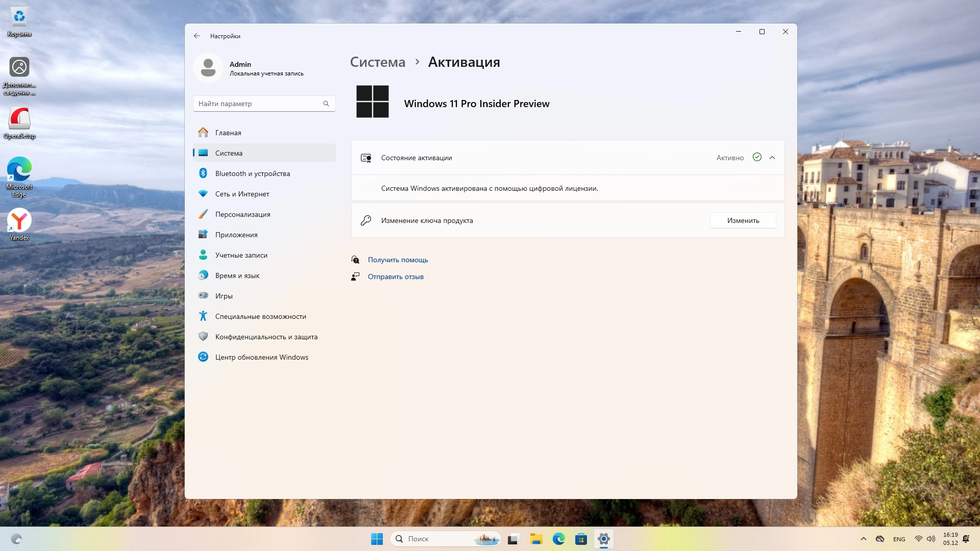This screenshot has height=551, width=980.
Task: Open Персонализация section
Action: 242,214
